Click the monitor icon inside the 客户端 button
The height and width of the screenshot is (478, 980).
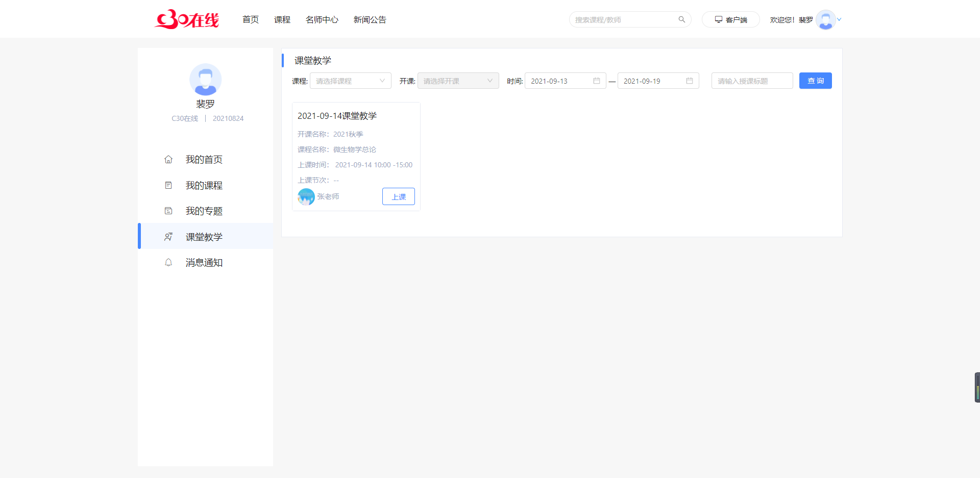pos(719,19)
